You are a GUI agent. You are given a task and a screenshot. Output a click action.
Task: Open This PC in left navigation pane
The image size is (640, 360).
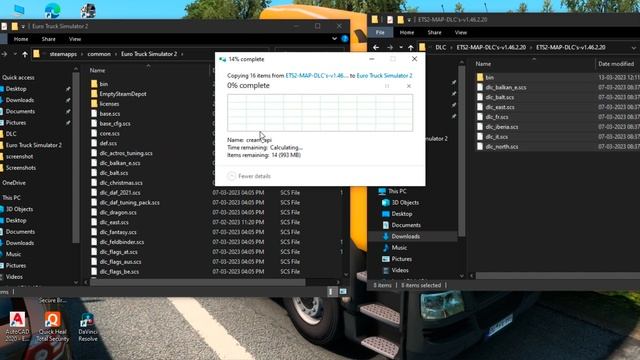coord(11,198)
